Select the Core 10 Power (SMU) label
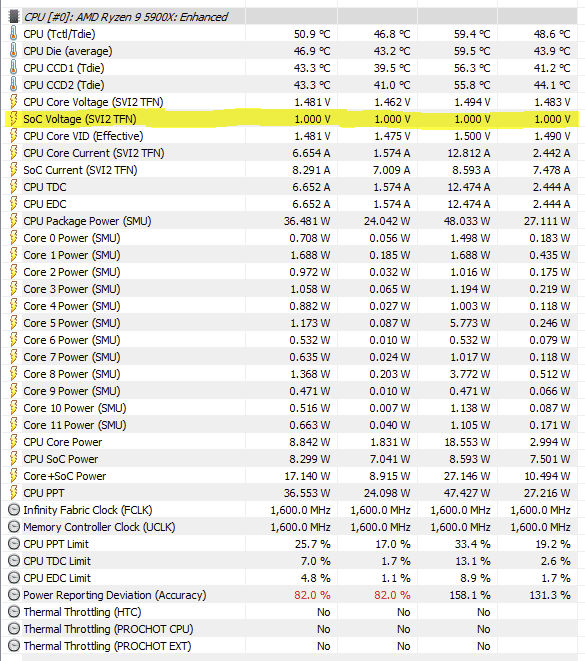Image resolution: width=585 pixels, height=661 pixels. pos(75,408)
